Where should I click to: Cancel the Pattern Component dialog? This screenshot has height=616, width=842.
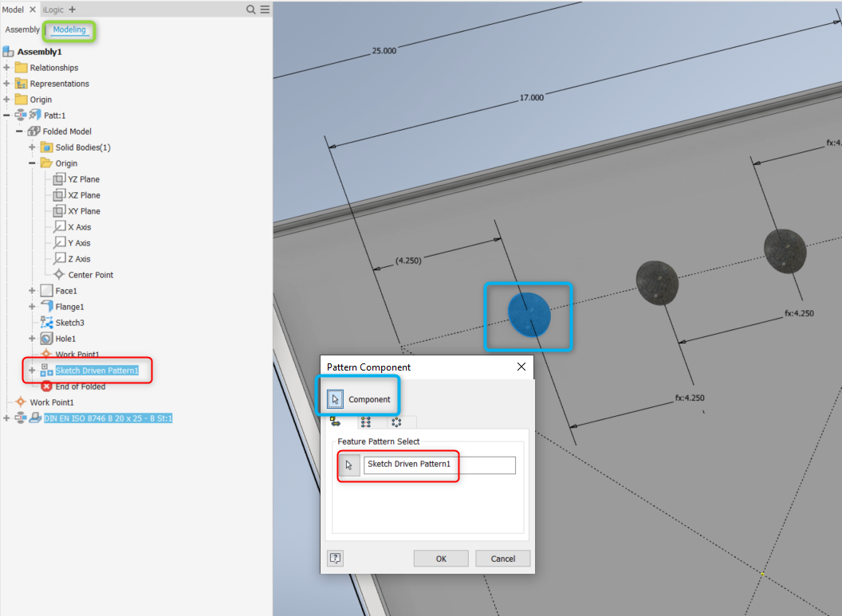pos(502,559)
